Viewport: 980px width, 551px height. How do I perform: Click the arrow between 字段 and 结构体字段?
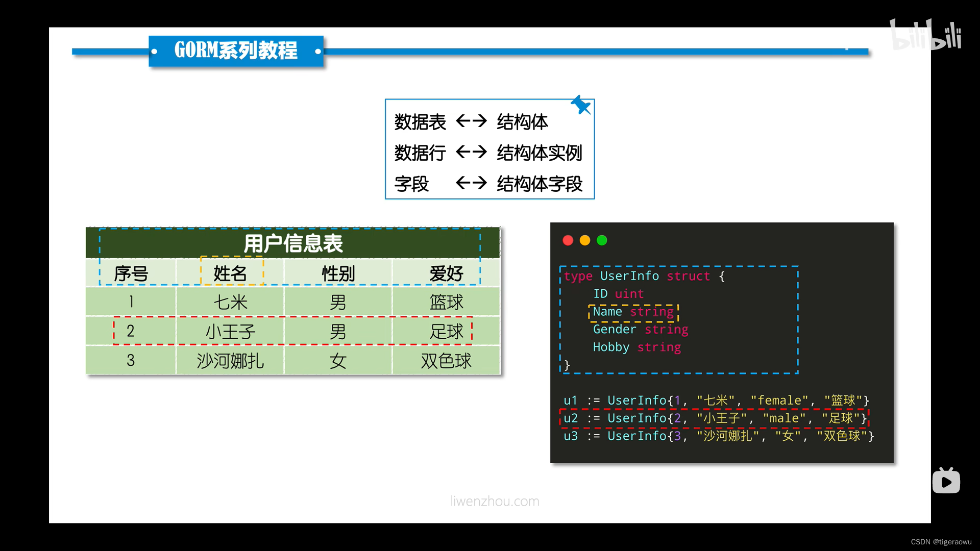pos(471,183)
